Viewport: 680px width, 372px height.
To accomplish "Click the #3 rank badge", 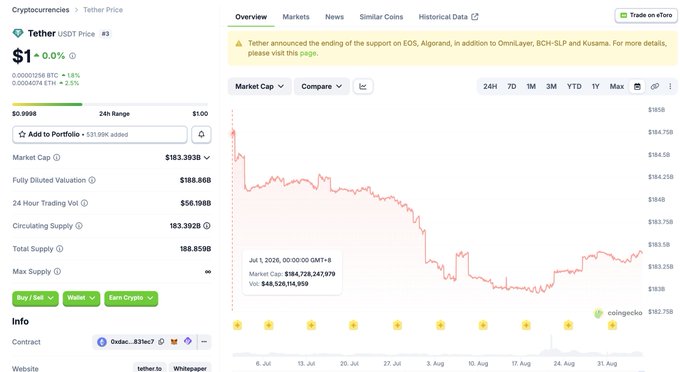I will click(x=105, y=34).
